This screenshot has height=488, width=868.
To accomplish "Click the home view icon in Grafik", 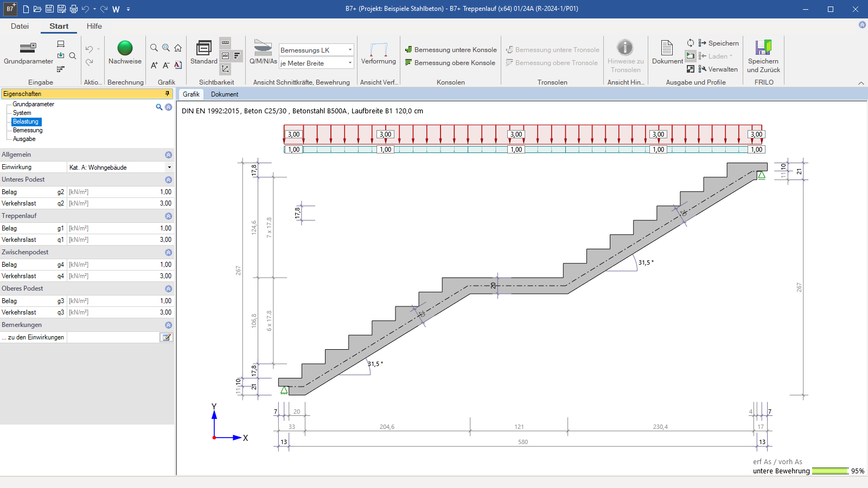I will coord(178,48).
